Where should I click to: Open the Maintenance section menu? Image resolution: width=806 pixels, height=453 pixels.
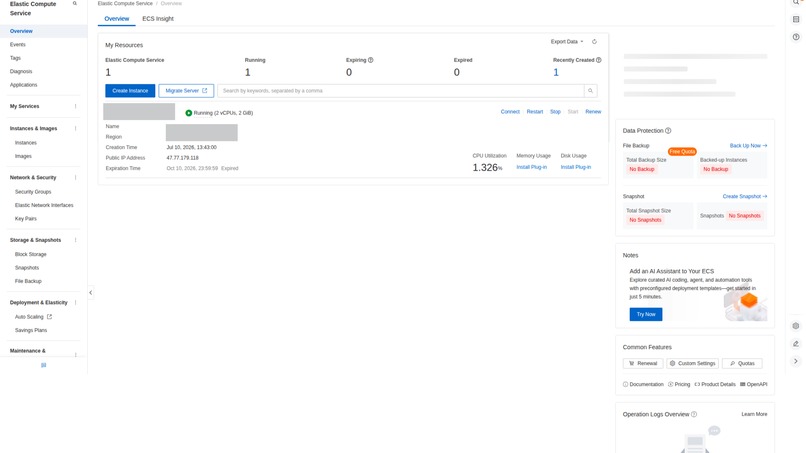coord(76,354)
